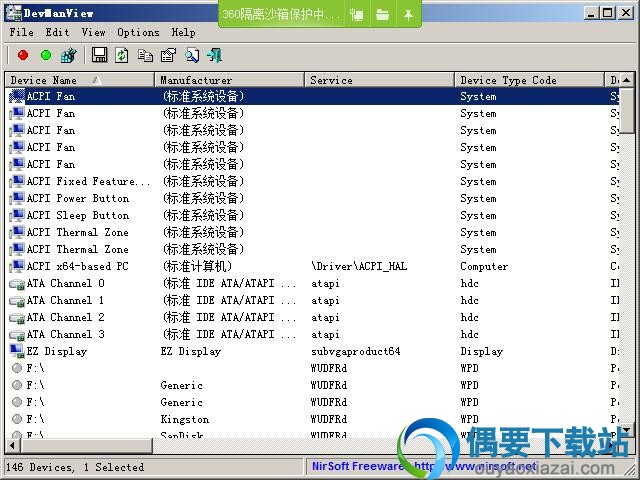
Task: Open the View menu
Action: 93,32
